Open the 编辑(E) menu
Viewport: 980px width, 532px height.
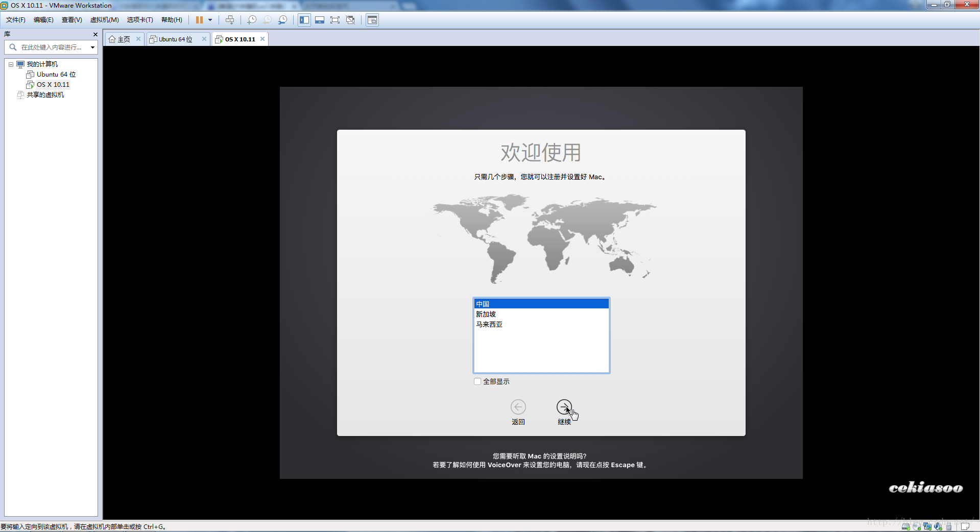pos(43,20)
